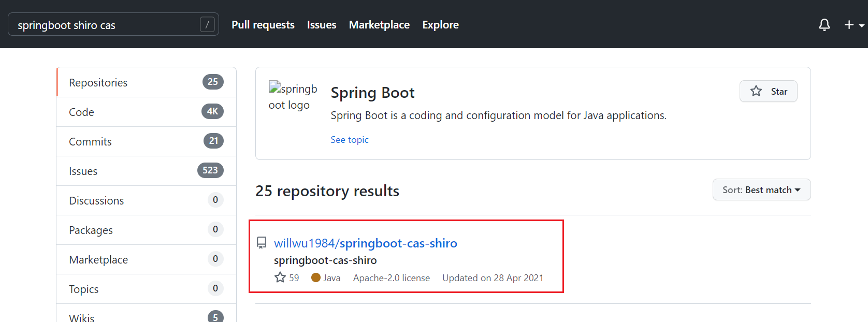The image size is (868, 322).
Task: Click the 25 repository results heading
Action: [x=327, y=191]
